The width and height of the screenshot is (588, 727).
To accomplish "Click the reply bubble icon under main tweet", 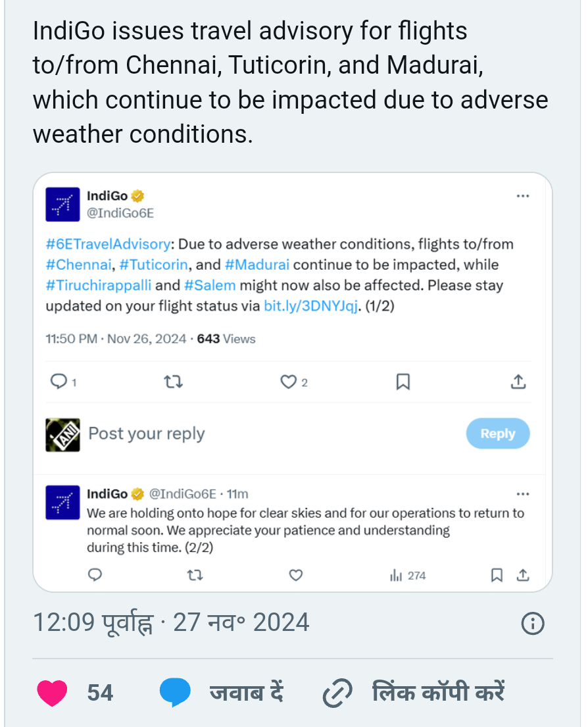I will click(59, 382).
